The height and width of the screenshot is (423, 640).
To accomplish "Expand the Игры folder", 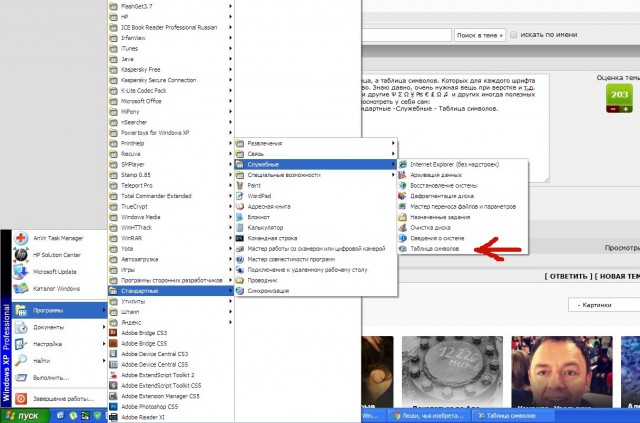I will tap(171, 270).
